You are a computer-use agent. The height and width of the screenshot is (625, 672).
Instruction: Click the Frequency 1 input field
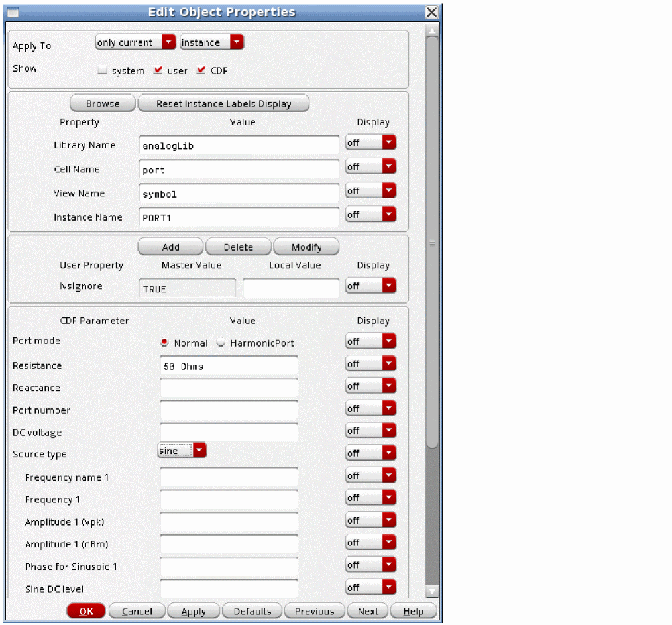tap(229, 500)
